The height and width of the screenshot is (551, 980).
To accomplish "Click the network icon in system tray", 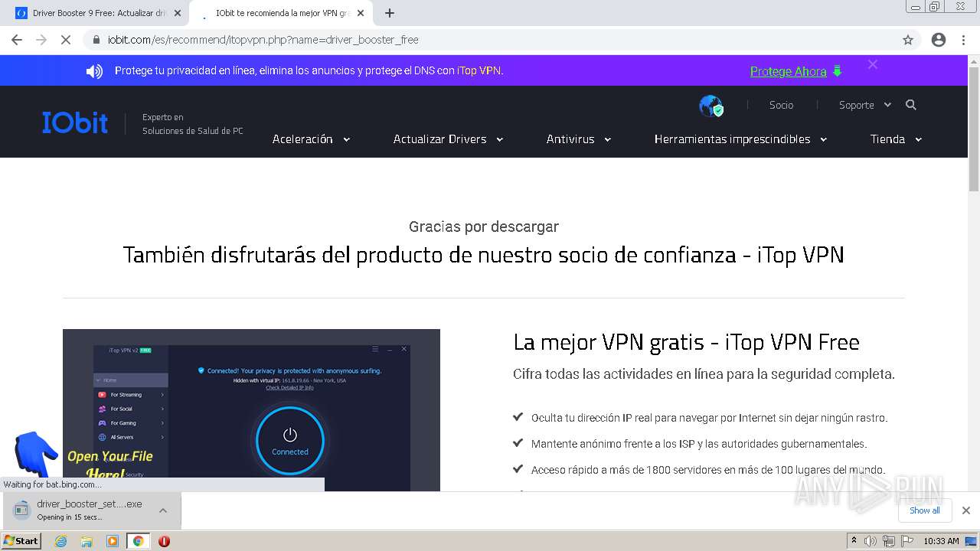I will click(x=889, y=541).
